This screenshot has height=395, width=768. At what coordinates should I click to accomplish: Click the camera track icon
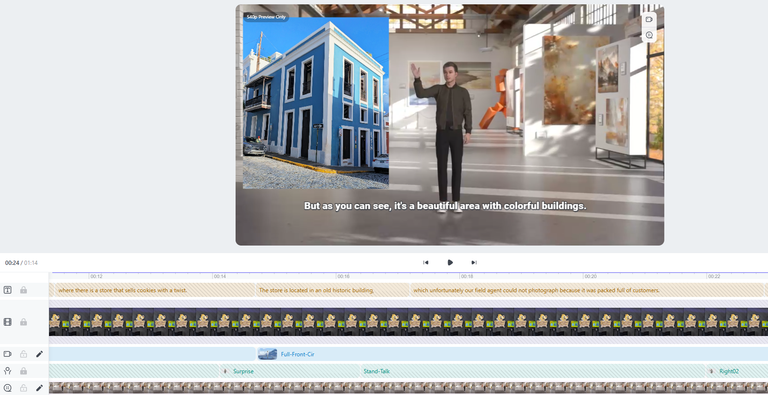7,354
